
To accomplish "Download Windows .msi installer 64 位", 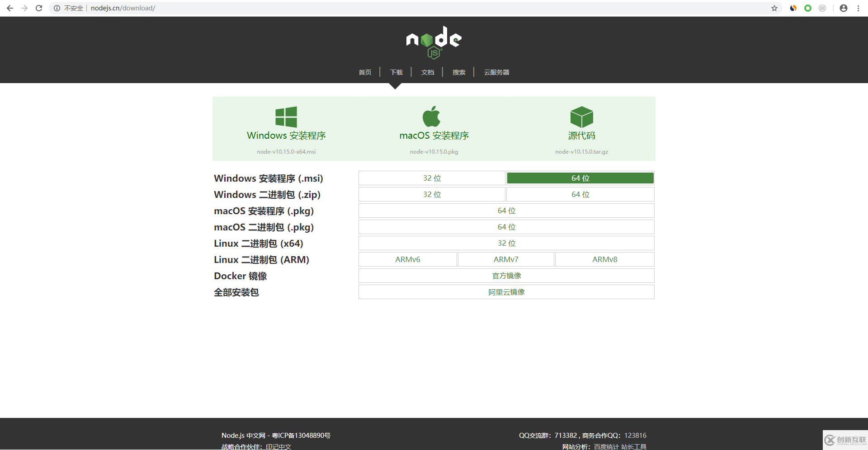I will click(580, 178).
